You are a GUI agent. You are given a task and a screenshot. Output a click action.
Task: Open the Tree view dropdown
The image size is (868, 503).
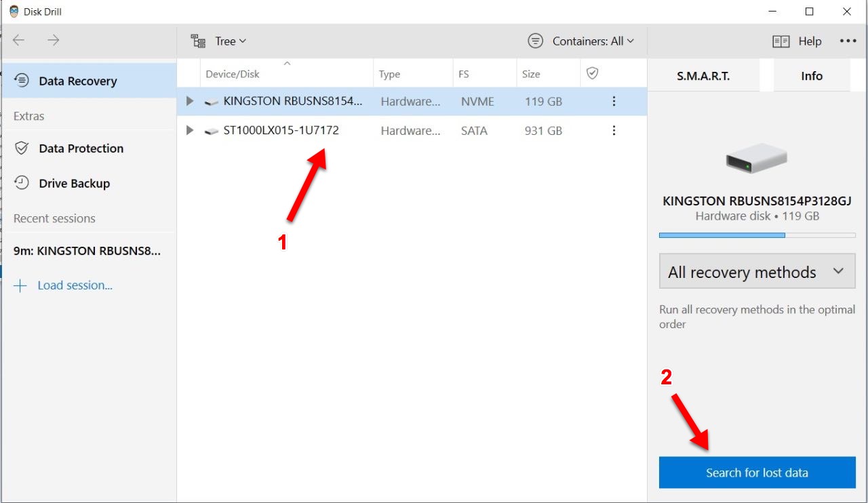coord(218,41)
